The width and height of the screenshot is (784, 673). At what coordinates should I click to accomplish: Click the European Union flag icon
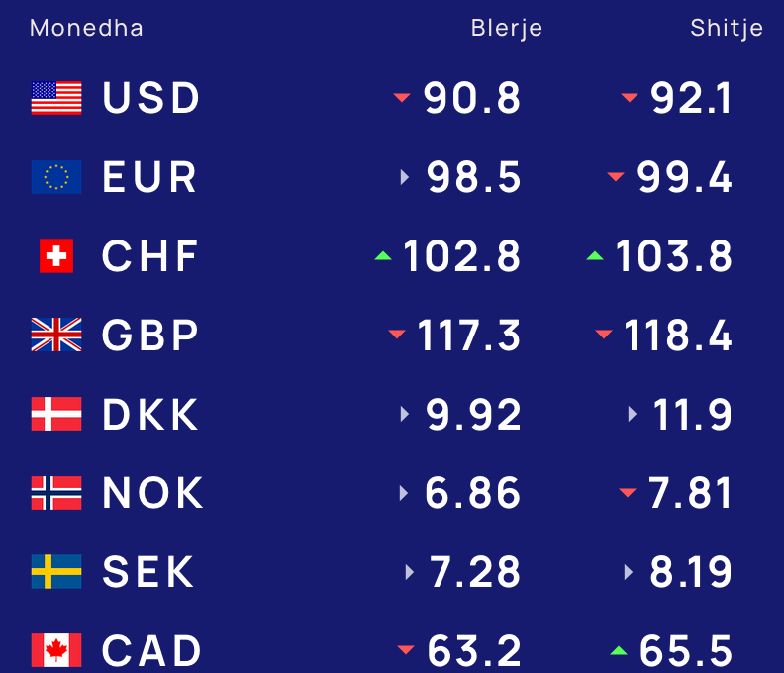pos(56,177)
